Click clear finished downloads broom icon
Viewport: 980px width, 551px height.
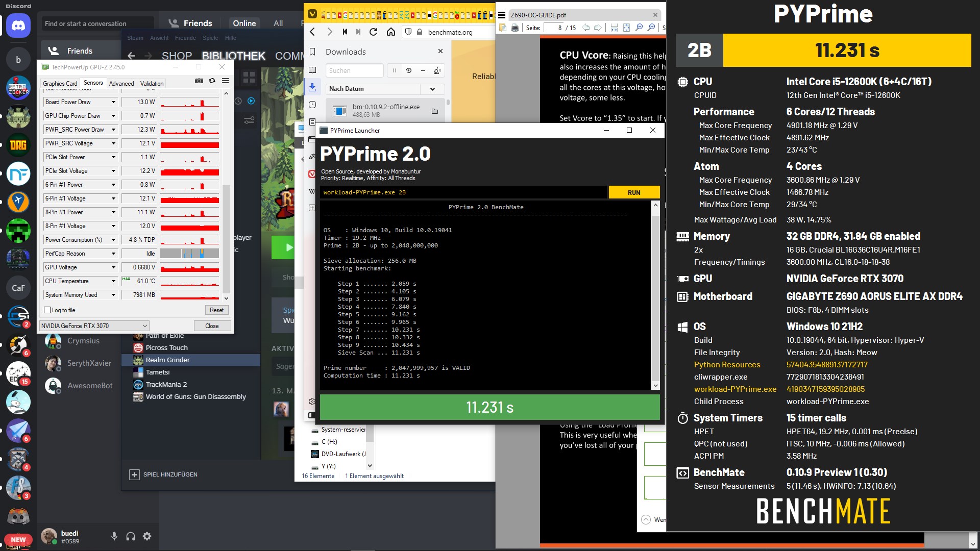437,70
